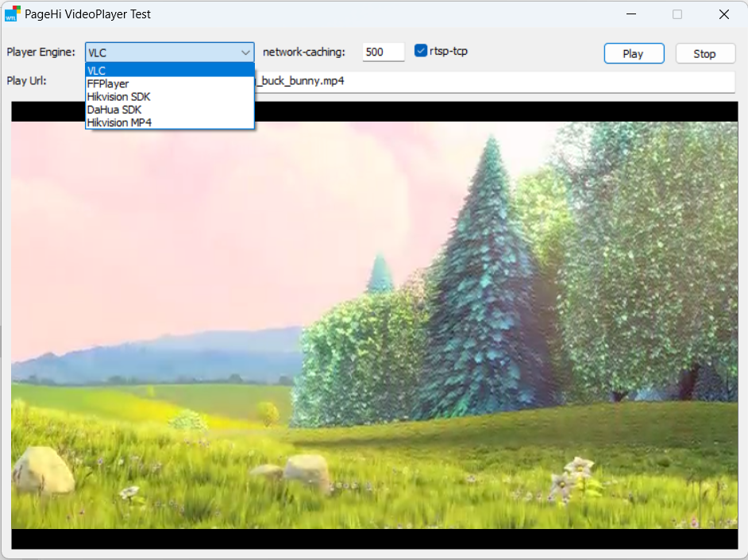The height and width of the screenshot is (560, 748).
Task: Click the PageHi app icon in title bar
Action: (13, 14)
